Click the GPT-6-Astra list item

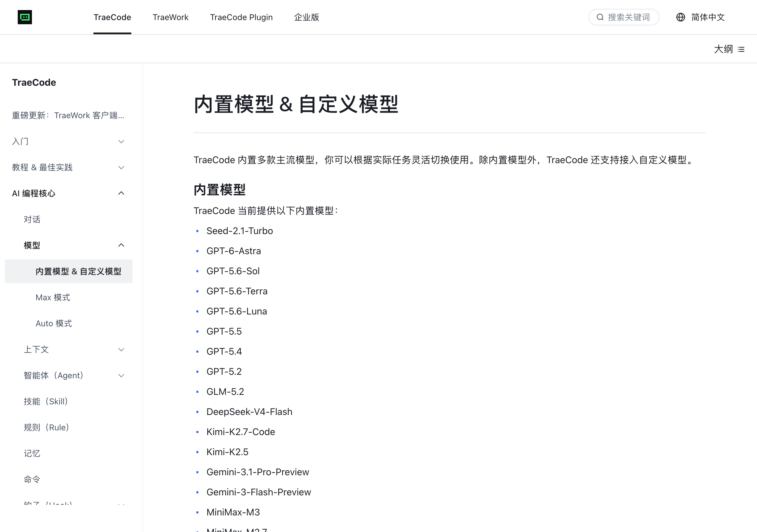[x=234, y=251]
